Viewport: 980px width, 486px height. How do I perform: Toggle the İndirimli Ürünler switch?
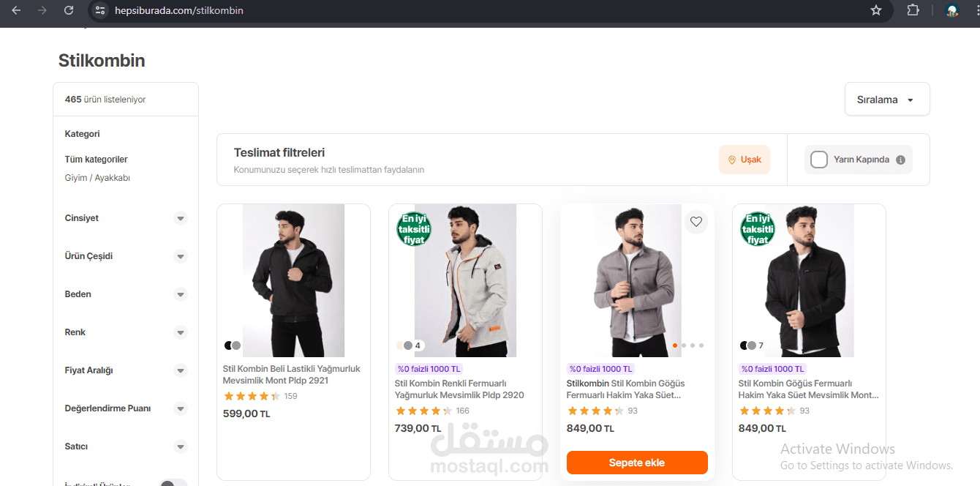[173, 483]
